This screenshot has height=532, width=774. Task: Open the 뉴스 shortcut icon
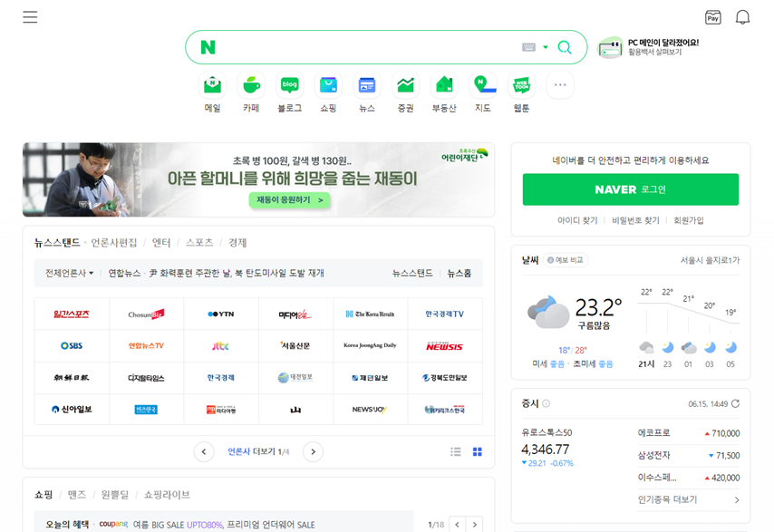click(367, 85)
